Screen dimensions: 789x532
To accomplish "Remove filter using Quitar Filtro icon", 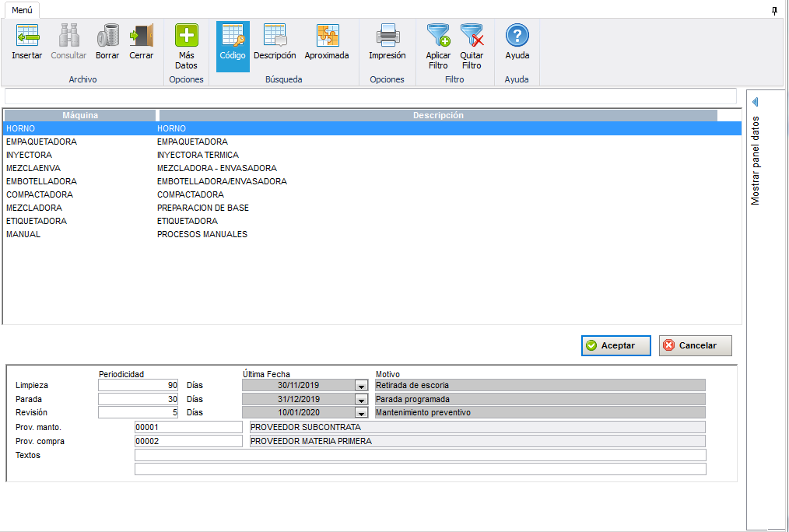I will tap(472, 36).
